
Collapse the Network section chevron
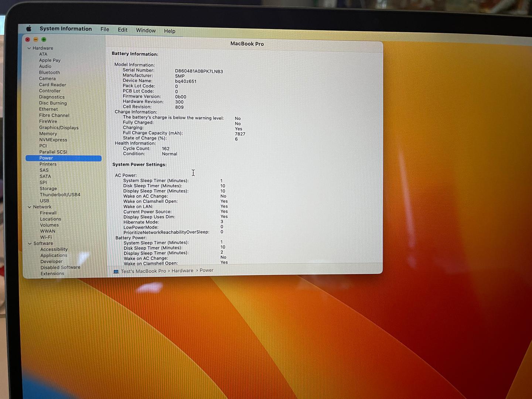pos(30,207)
